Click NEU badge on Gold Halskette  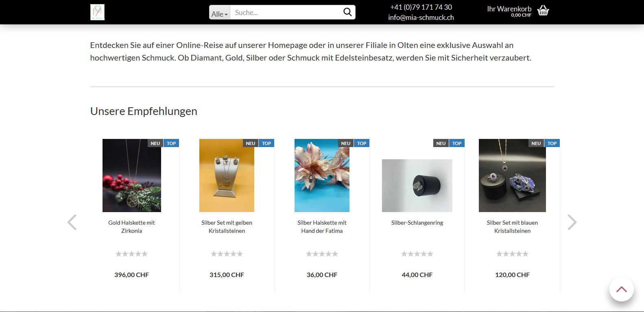tap(155, 143)
